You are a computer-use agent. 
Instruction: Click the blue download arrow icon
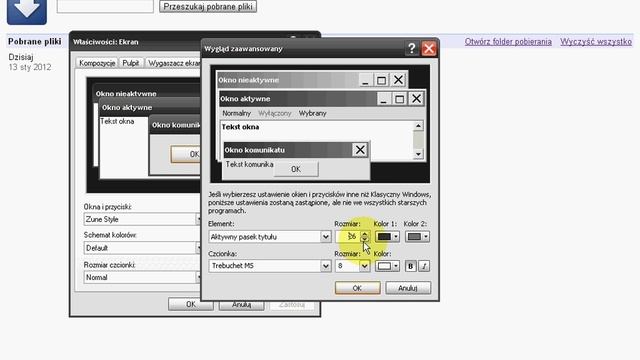[x=27, y=11]
